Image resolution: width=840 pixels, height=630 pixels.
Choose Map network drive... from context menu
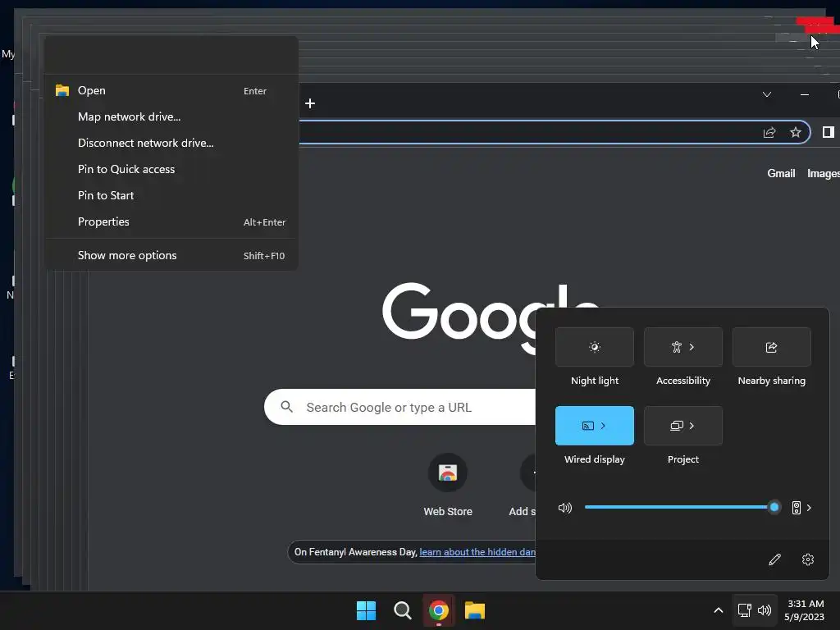[x=171, y=116]
